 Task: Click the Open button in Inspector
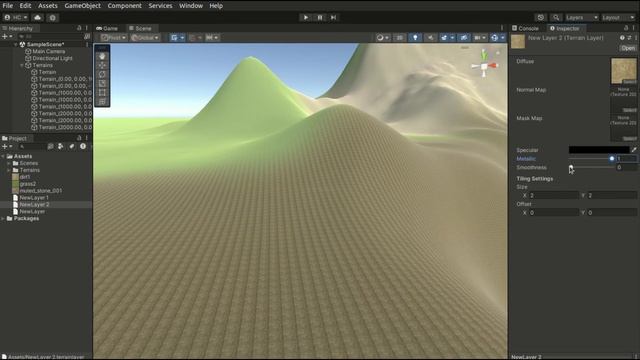coord(628,48)
